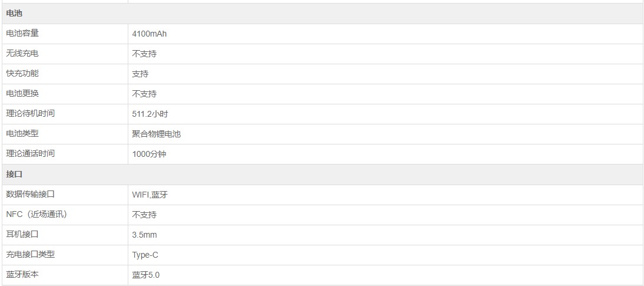Click the 快充功能 row label
The image size is (644, 286).
22,74
